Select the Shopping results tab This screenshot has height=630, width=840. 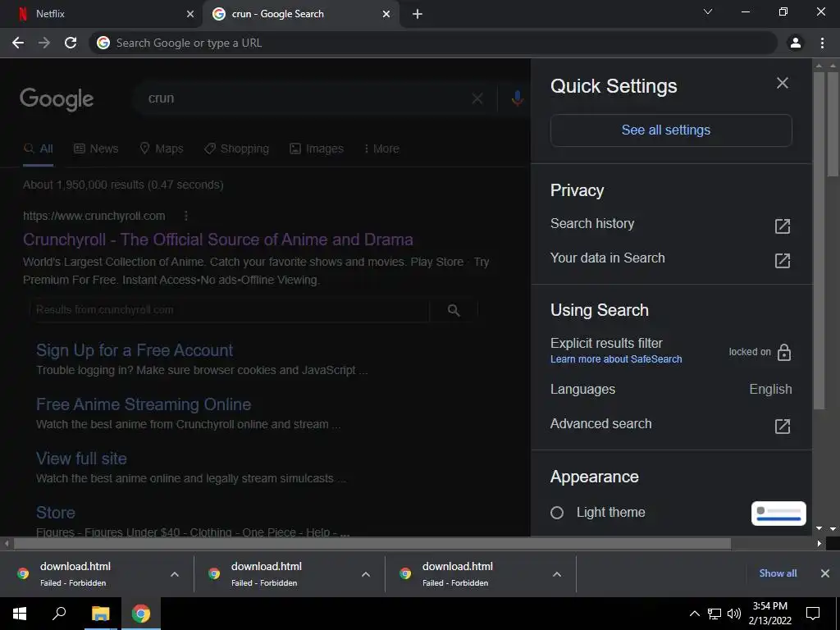[237, 148]
